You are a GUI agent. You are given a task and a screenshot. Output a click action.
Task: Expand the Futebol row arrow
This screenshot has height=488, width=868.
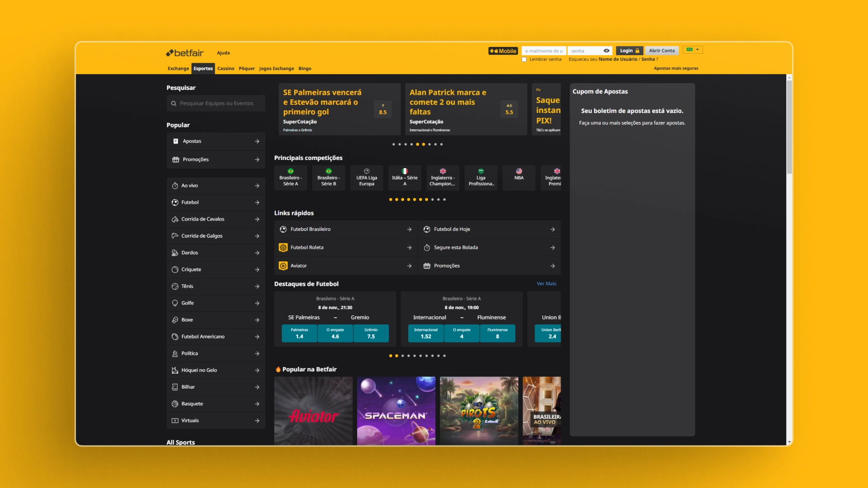pyautogui.click(x=257, y=202)
